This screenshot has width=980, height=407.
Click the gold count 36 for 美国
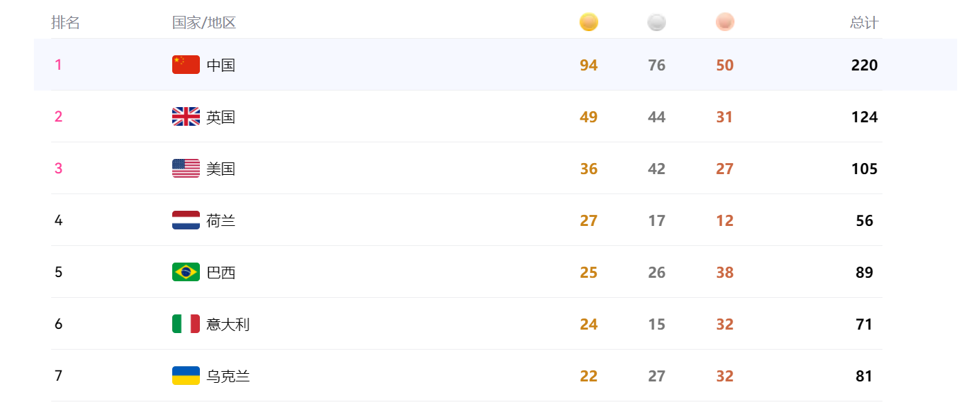tap(589, 169)
